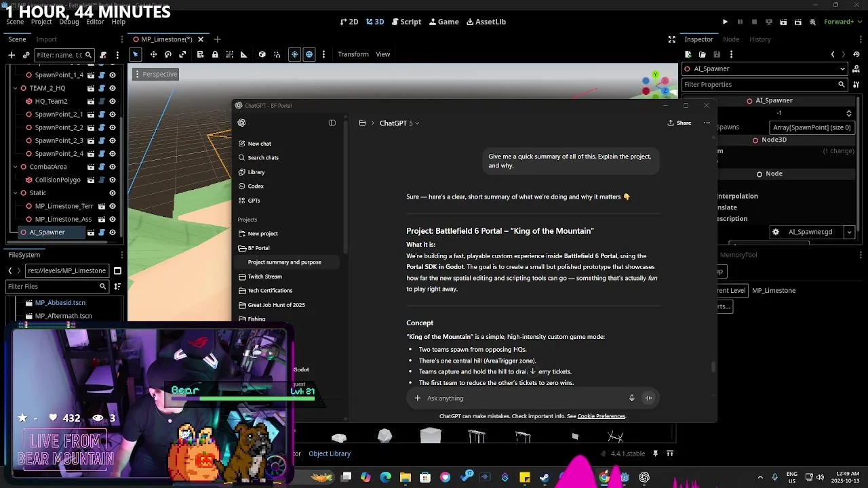The image size is (868, 488).
Task: Click the Filter Properties input field
Action: pyautogui.click(x=764, y=84)
